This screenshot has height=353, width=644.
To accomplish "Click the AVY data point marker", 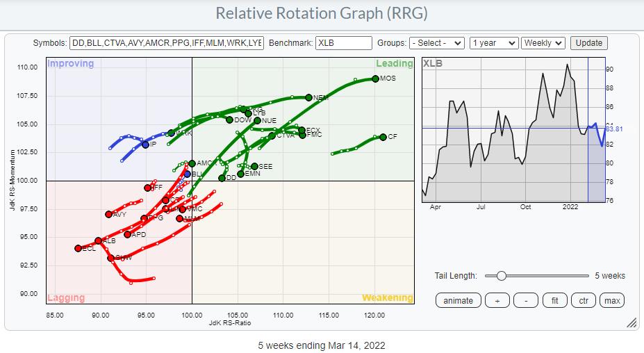I will 108,215.
